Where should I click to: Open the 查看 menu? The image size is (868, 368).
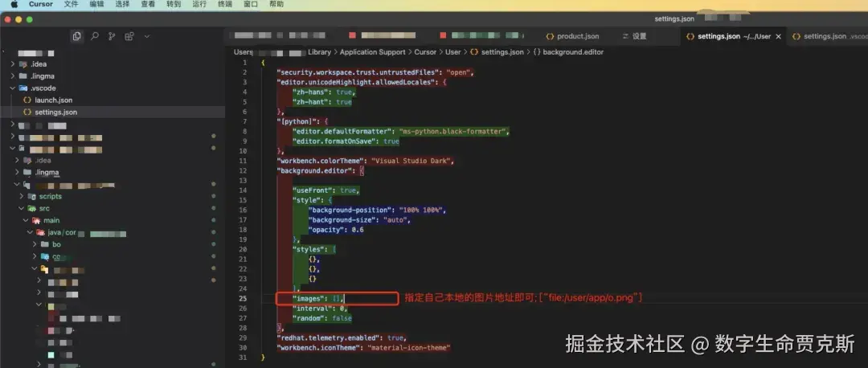click(x=148, y=4)
